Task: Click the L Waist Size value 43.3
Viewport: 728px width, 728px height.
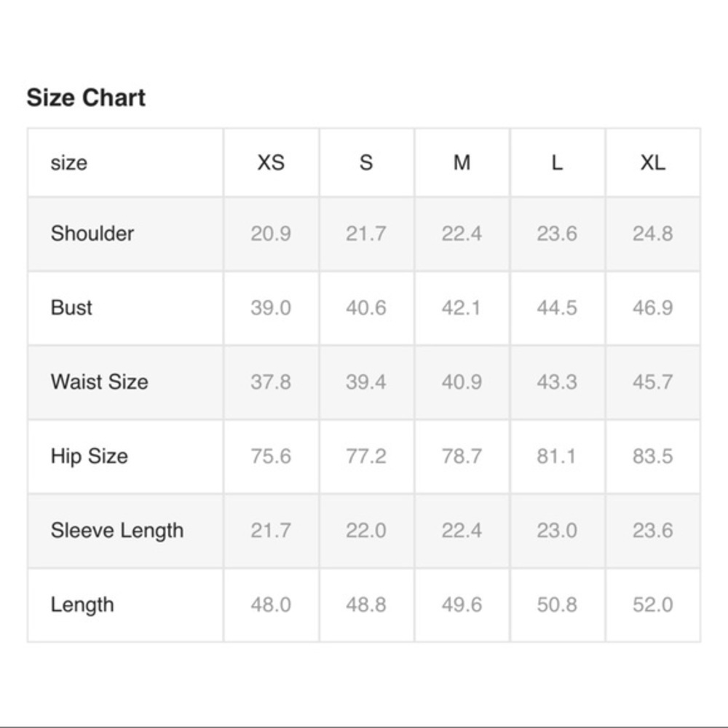Action: point(557,382)
